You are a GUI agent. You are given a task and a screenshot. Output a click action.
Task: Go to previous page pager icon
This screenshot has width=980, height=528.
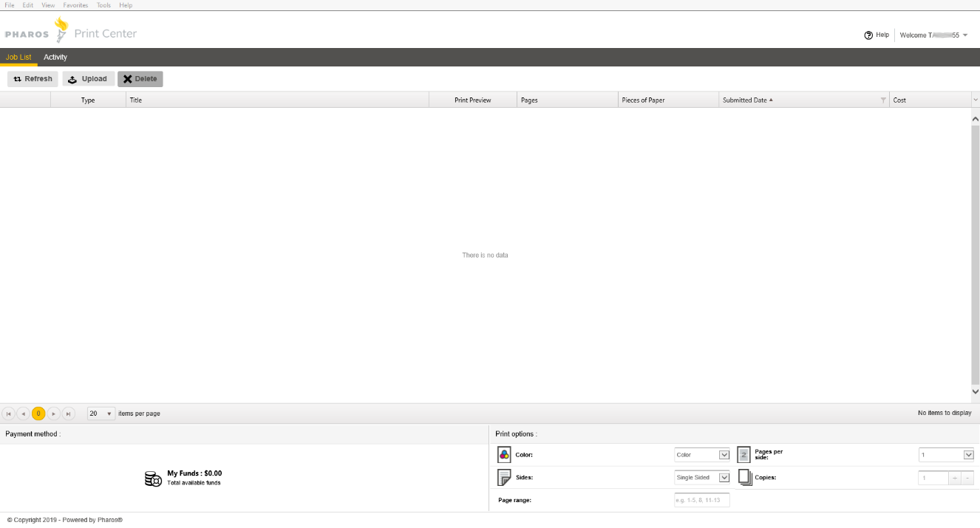24,414
